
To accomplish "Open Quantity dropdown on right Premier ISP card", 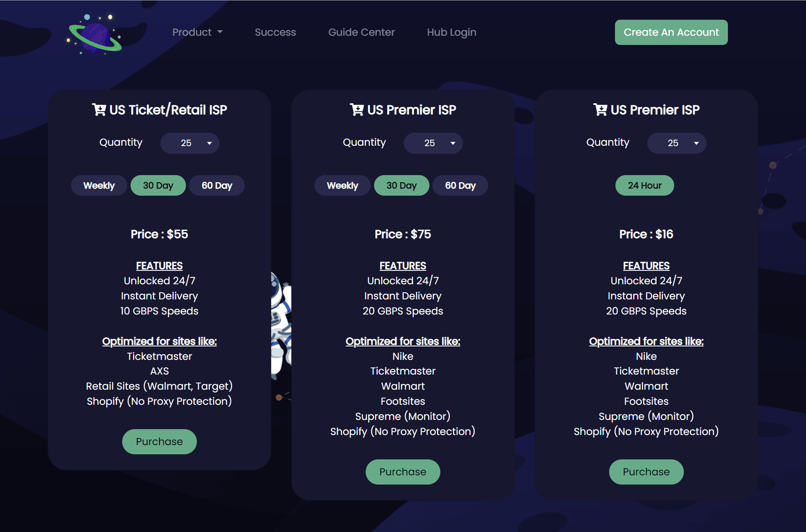I will click(677, 143).
